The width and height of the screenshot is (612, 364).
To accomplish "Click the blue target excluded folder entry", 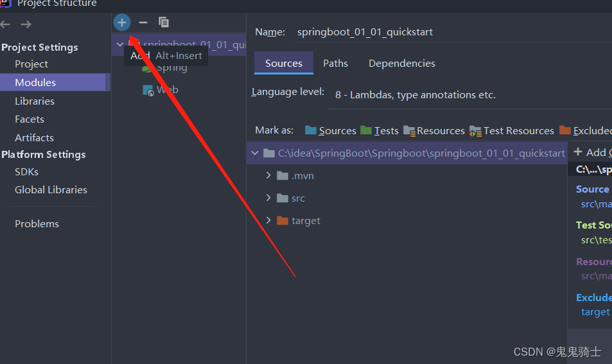I will pos(596,312).
